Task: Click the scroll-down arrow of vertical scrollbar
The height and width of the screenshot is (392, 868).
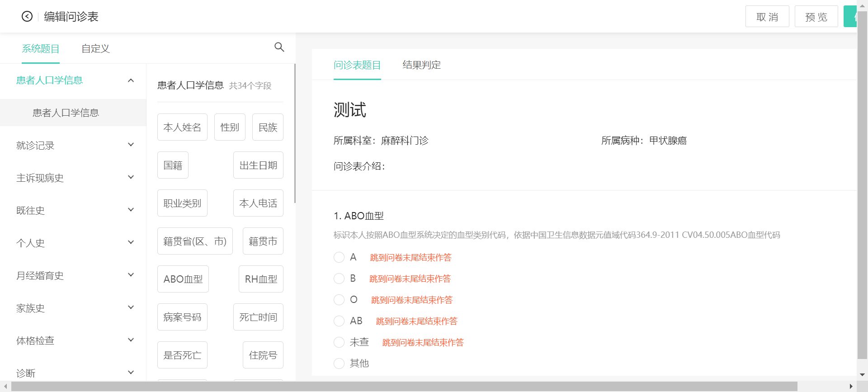Action: [x=862, y=375]
